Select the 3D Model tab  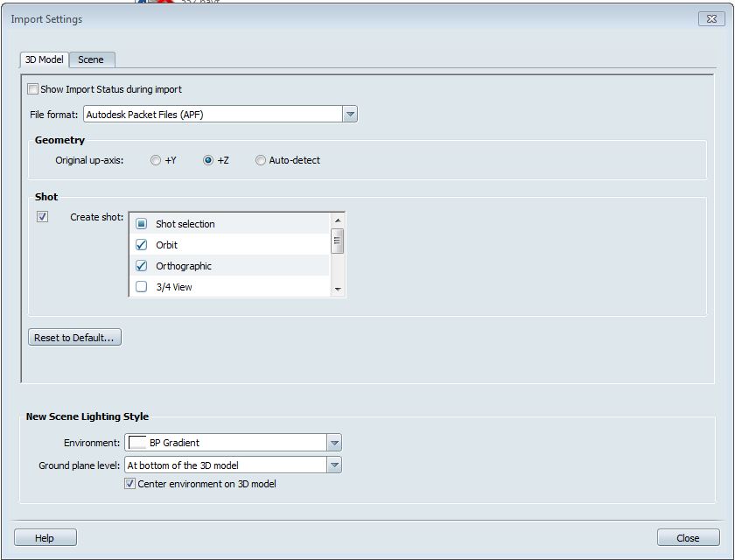[44, 59]
